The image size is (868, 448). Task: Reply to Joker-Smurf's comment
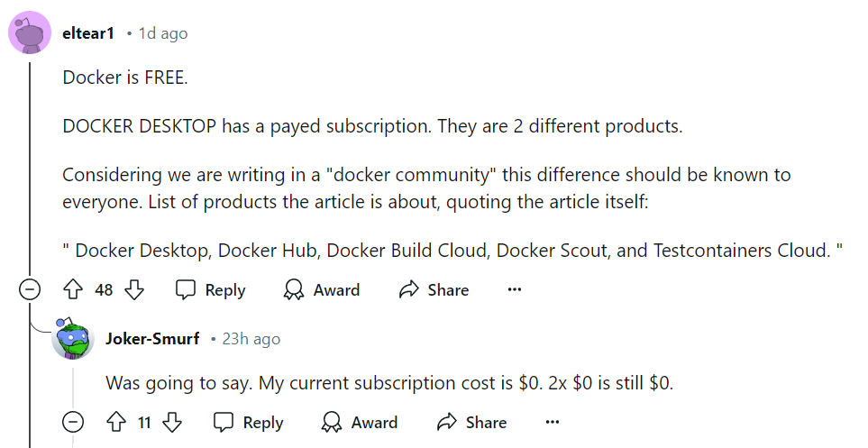249,422
